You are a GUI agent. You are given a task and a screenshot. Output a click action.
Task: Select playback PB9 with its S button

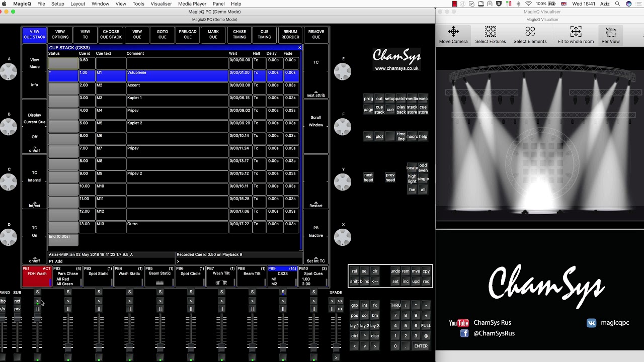pyautogui.click(x=283, y=292)
